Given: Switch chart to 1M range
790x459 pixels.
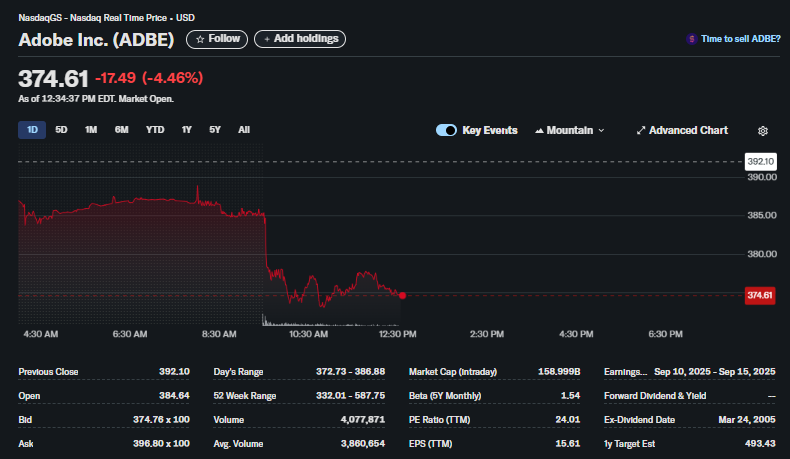Looking at the screenshot, I should pos(91,130).
